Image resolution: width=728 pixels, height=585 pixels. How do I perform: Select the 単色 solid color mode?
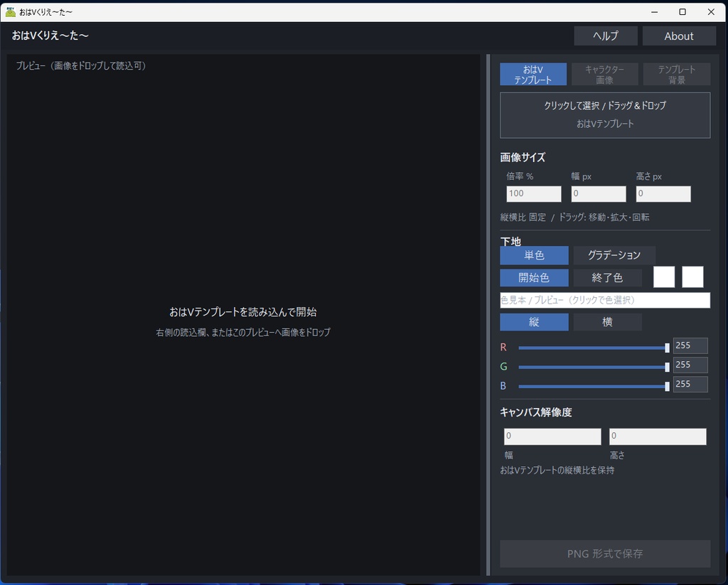tap(534, 255)
